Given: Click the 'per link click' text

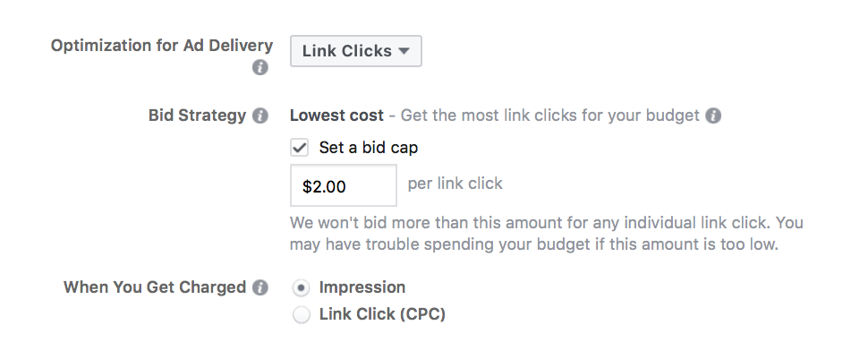Looking at the screenshot, I should click(x=455, y=184).
